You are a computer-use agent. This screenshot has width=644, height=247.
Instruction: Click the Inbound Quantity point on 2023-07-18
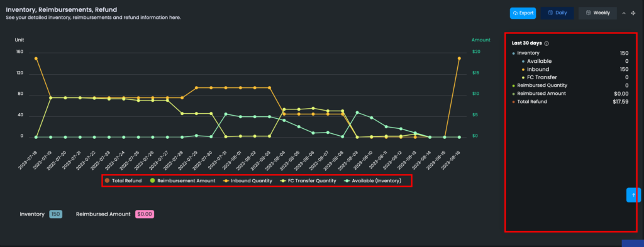coord(36,58)
